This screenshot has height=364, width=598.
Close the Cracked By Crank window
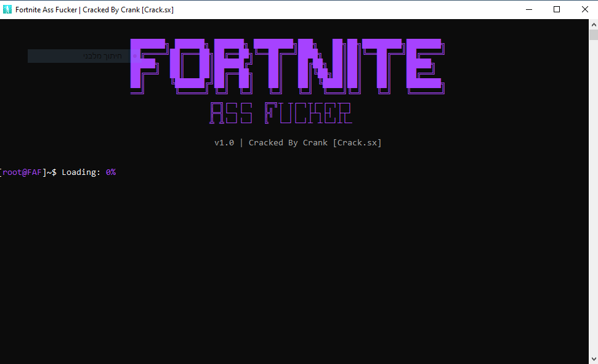click(x=584, y=9)
